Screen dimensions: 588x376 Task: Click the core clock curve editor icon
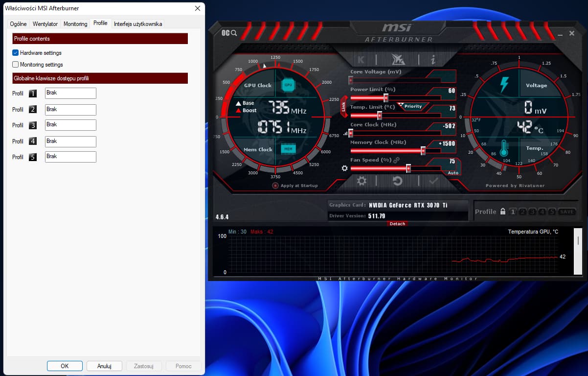coord(346,133)
